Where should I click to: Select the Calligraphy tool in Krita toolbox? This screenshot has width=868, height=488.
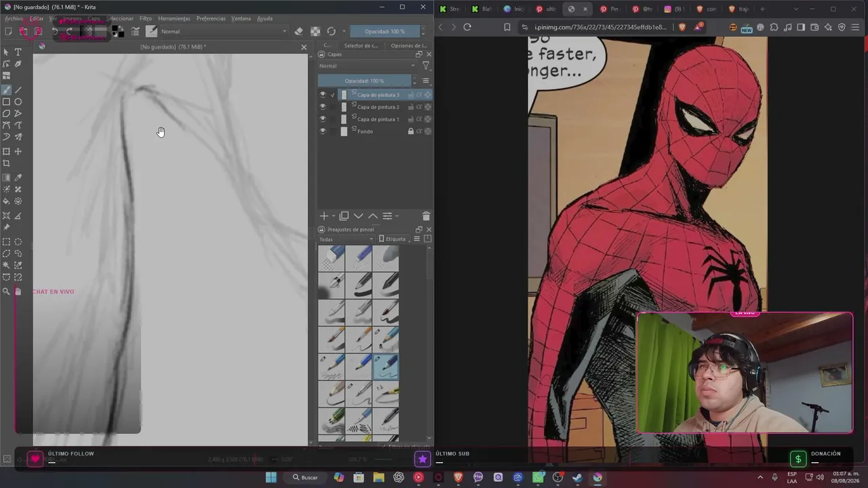tap(18, 64)
